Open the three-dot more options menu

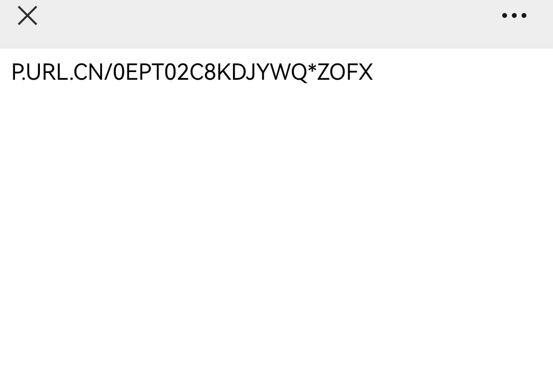pyautogui.click(x=514, y=15)
